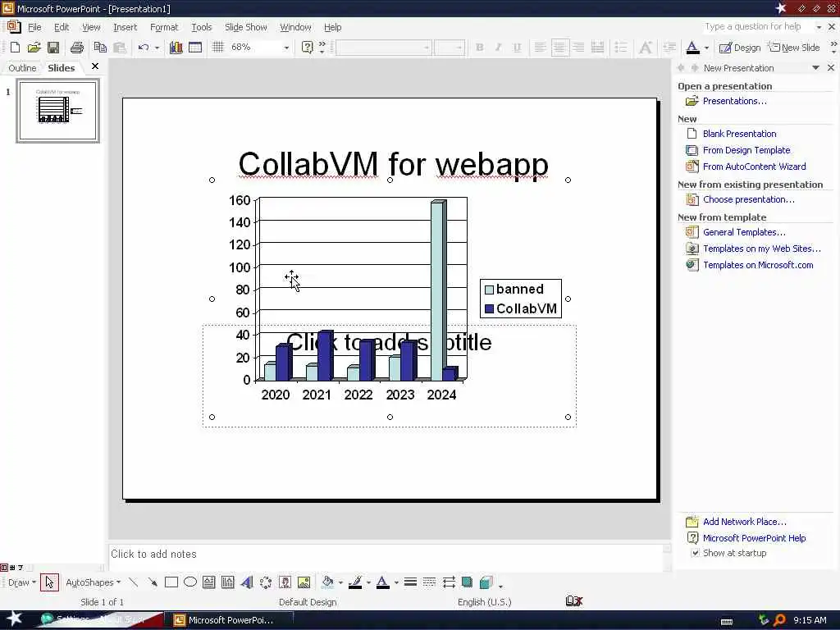Expand the AutoShapes dropdown
Image resolution: width=840 pixels, height=630 pixels.
click(x=94, y=582)
